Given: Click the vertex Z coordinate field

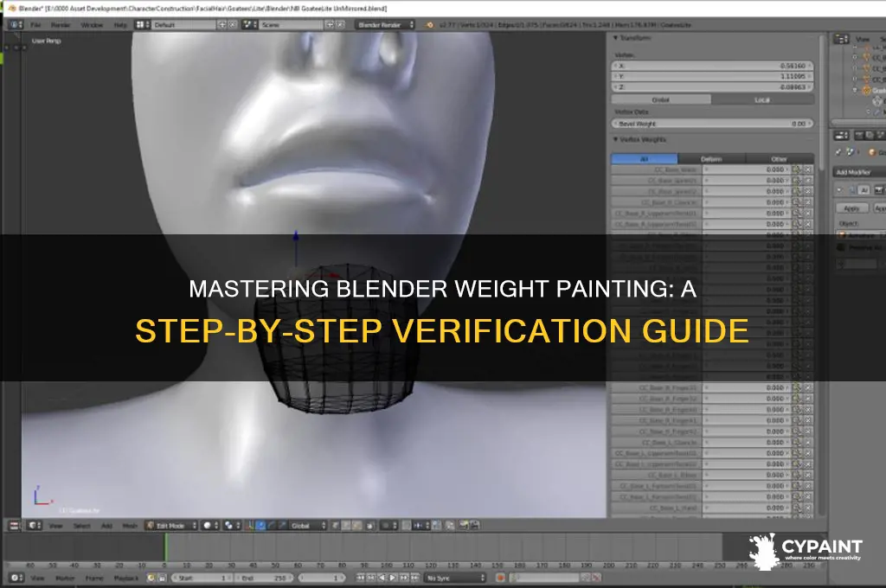Looking at the screenshot, I should [713, 87].
